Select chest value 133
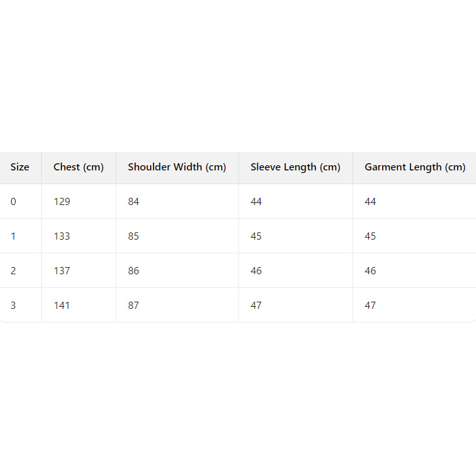Screen dimensions: 476x476 pos(62,236)
